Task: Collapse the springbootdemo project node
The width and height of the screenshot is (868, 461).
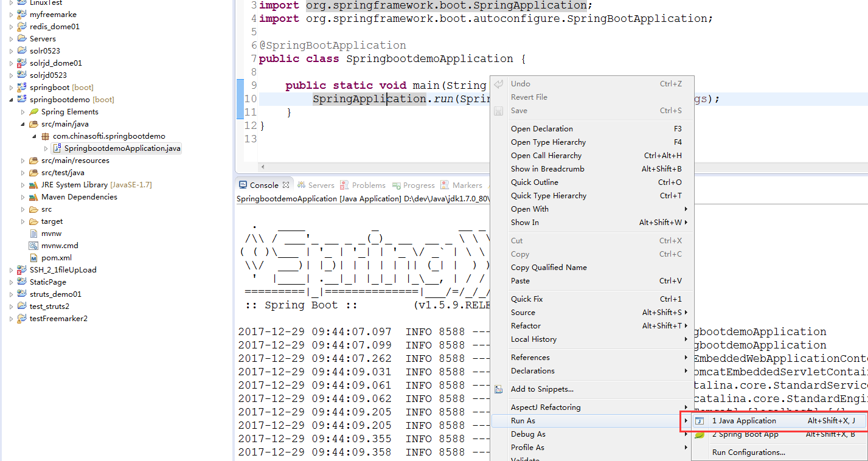Action: pos(11,100)
